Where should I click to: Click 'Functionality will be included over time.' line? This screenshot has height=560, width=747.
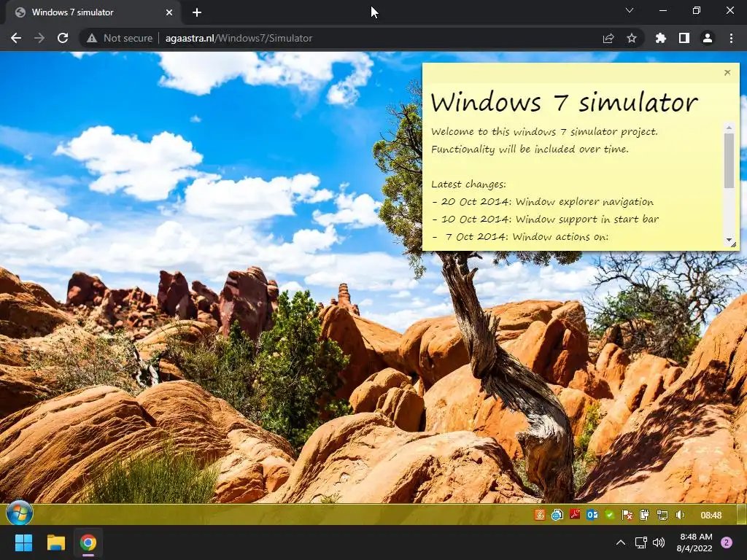tap(530, 149)
